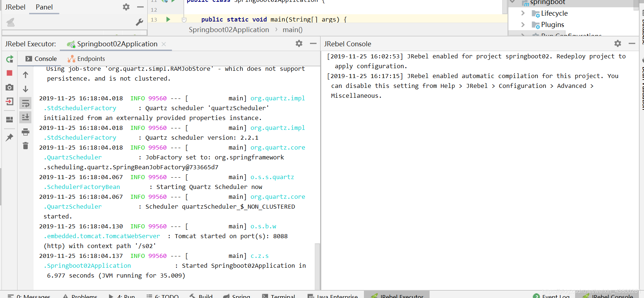Stop the running application with red square
644x298 pixels.
9,73
